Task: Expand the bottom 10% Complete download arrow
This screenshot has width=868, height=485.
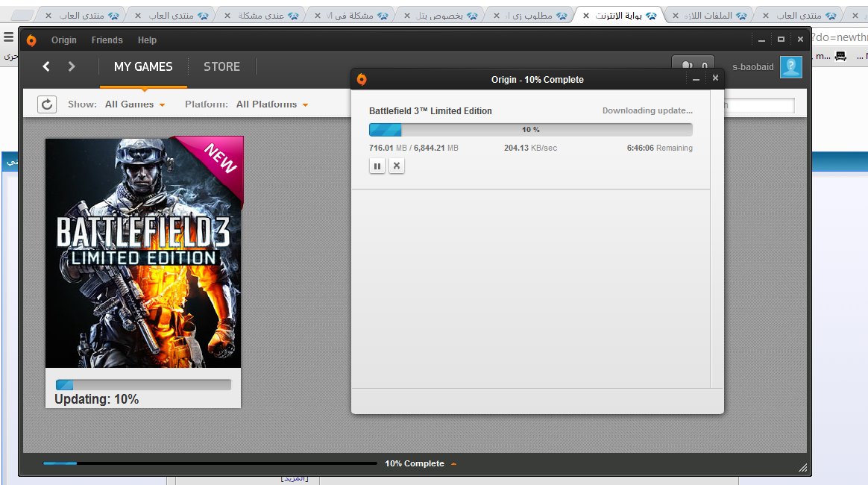Action: 454,464
